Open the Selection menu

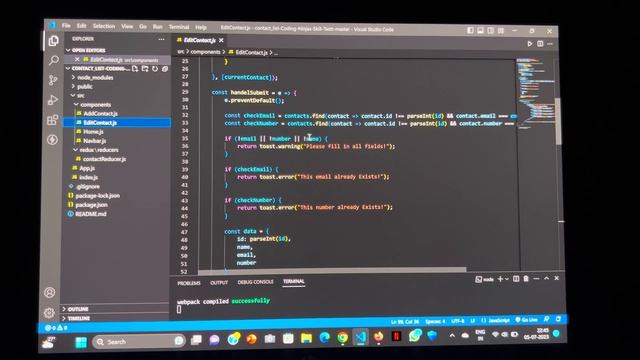(x=104, y=26)
